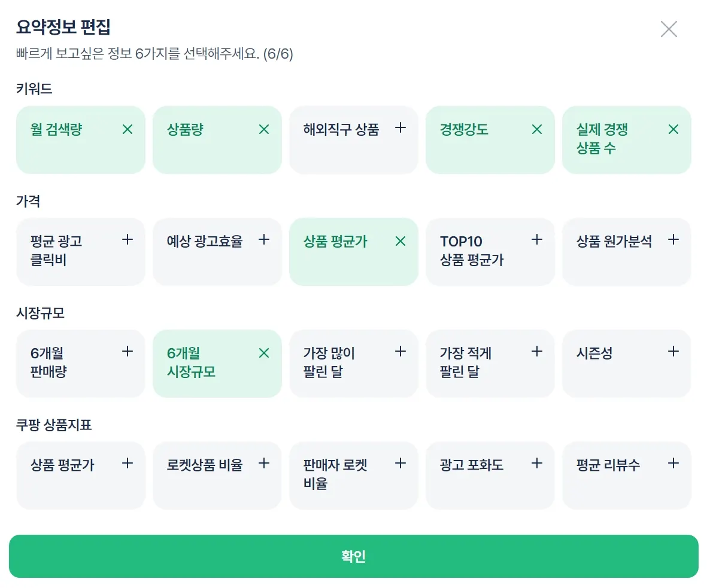Select the 6개월 판매량 chip

(80, 363)
